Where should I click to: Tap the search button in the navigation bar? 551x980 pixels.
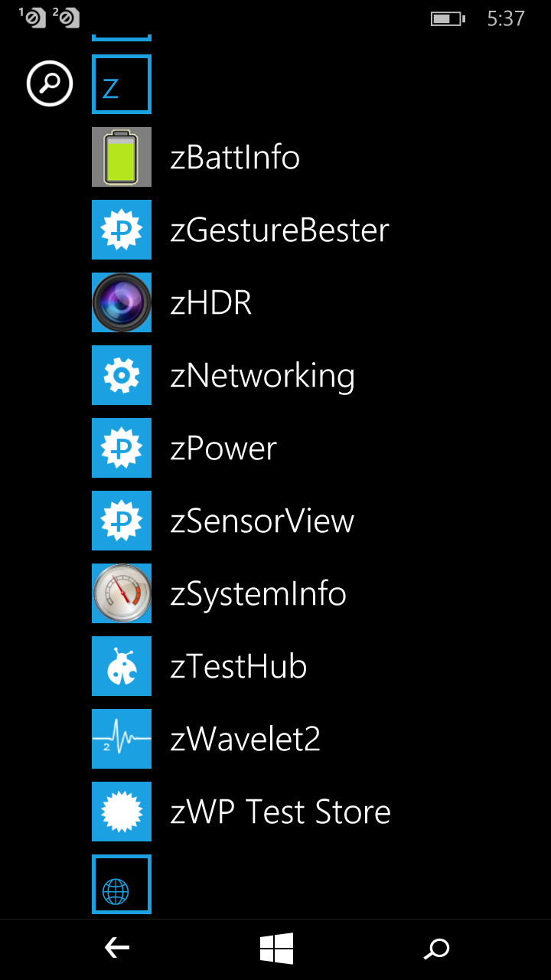click(436, 949)
